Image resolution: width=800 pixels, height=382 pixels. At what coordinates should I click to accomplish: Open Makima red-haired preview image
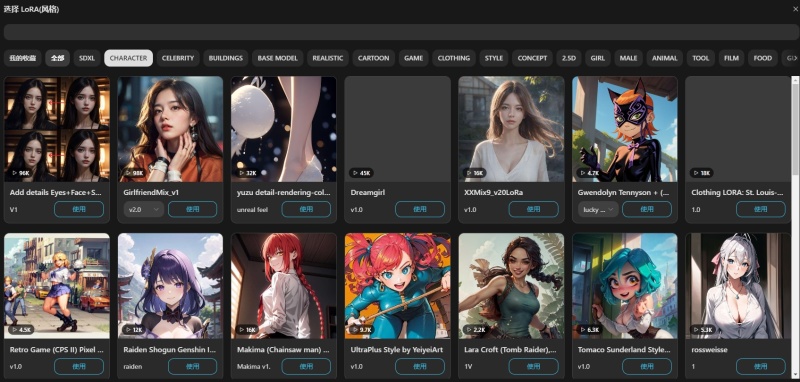click(x=284, y=286)
